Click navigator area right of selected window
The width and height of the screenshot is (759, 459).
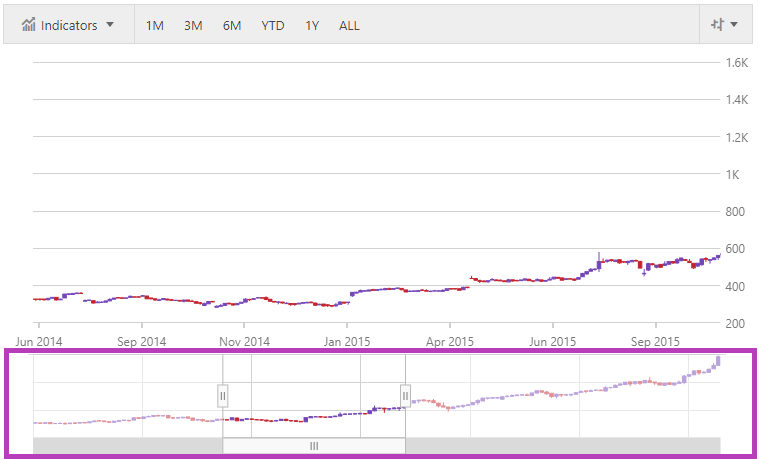(560, 396)
